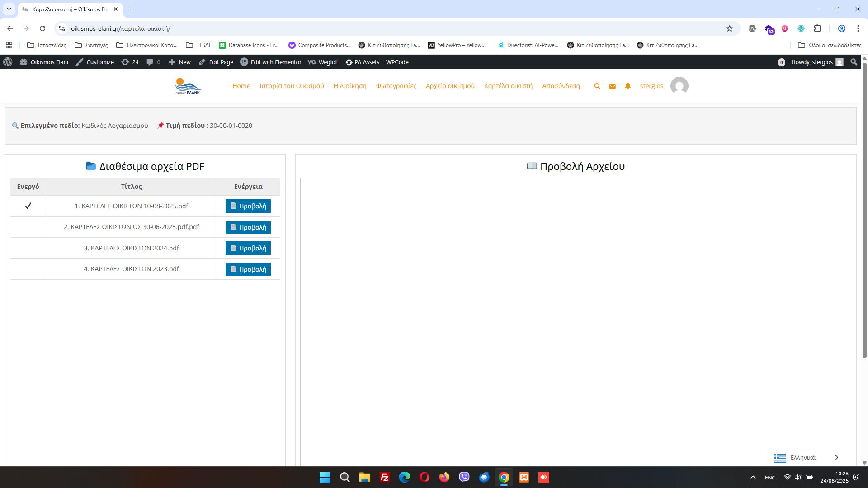This screenshot has height=488, width=868.
Task: Open Ιστορία του Οικισμού menu item
Action: (x=292, y=86)
